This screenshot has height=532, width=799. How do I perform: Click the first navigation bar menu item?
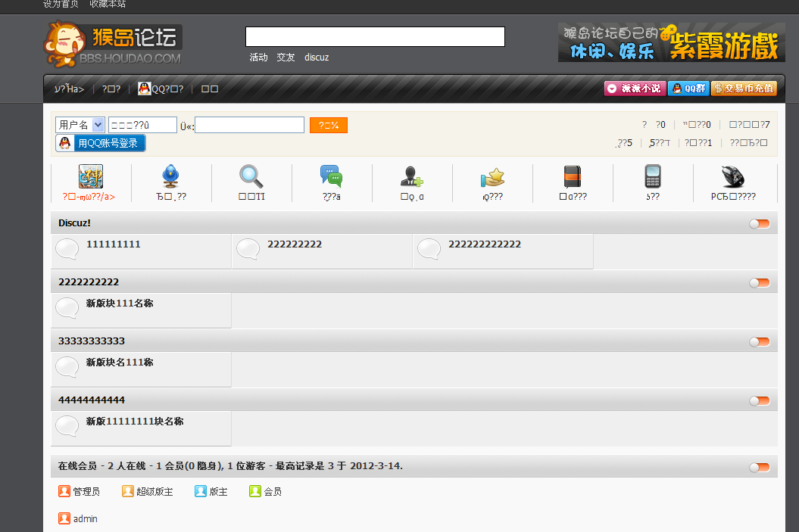(70, 89)
